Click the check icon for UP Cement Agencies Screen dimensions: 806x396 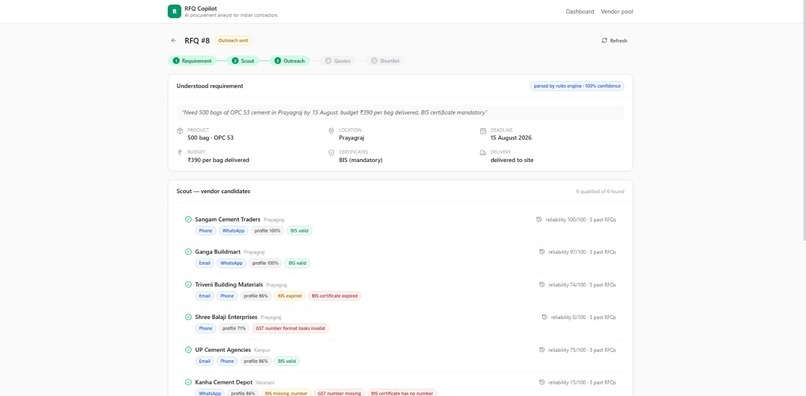[188, 350]
